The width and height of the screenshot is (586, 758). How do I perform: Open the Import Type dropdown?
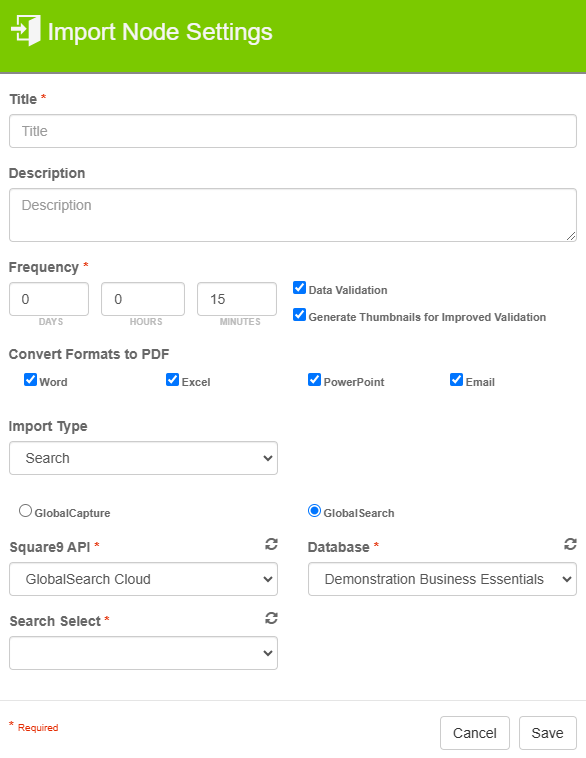(x=144, y=458)
